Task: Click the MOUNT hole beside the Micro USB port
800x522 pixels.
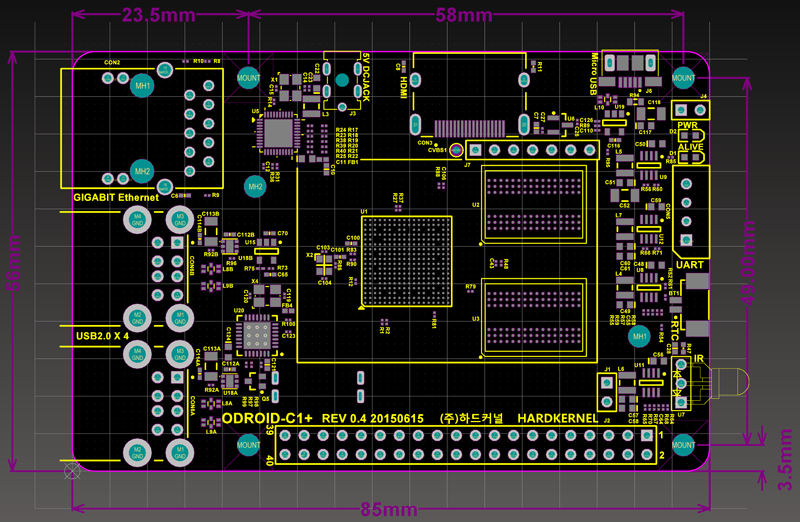Action: pyautogui.click(x=684, y=76)
